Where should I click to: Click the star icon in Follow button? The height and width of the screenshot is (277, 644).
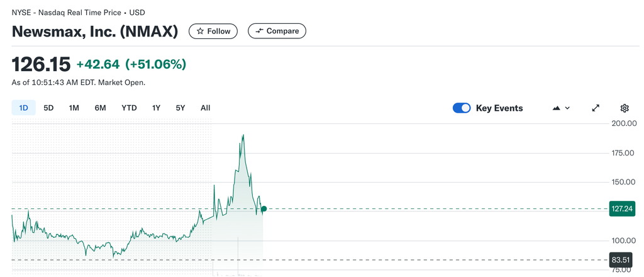[x=201, y=31]
